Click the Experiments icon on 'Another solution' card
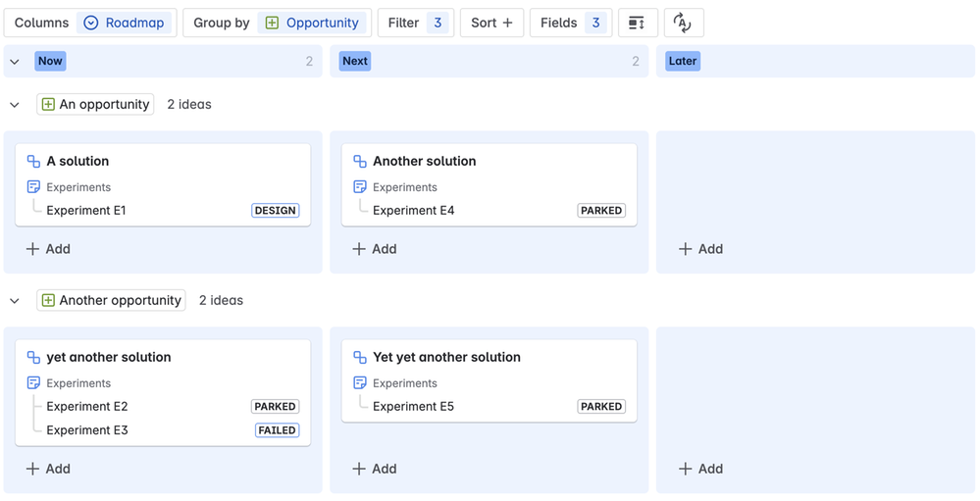The width and height of the screenshot is (980, 501). (x=360, y=186)
